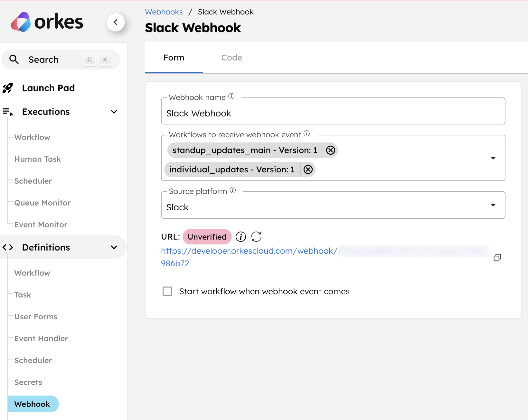Open User Forms
Image resolution: width=528 pixels, height=420 pixels.
click(36, 317)
